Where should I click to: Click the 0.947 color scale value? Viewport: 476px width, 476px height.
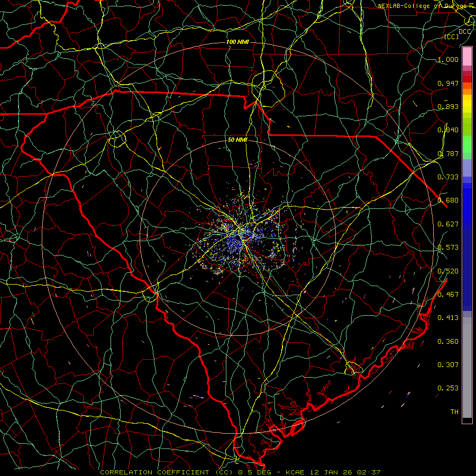tap(448, 83)
